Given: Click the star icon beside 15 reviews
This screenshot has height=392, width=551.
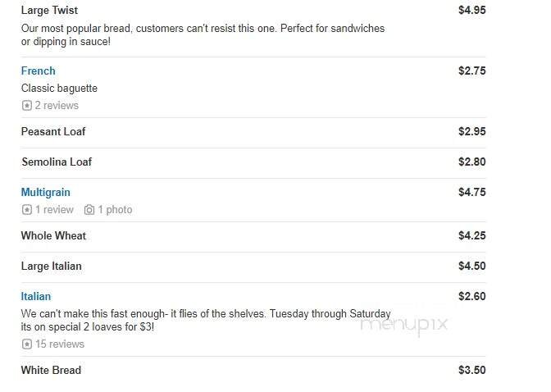Looking at the screenshot, I should 26,344.
